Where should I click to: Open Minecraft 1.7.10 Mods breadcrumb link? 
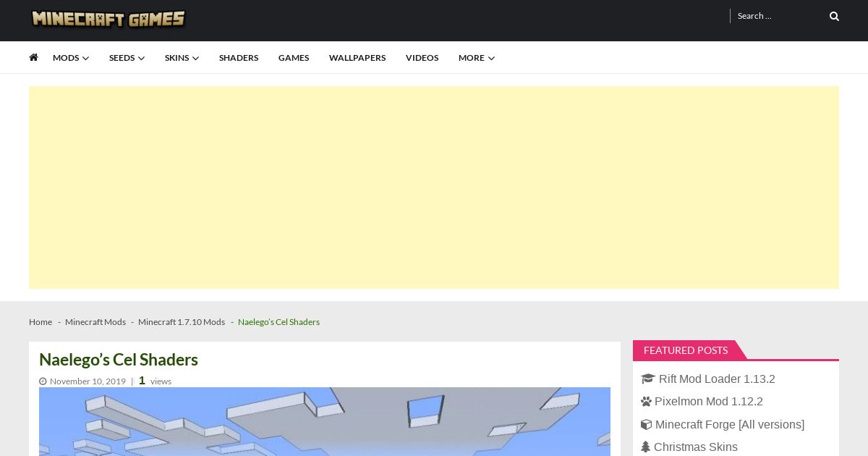(182, 322)
